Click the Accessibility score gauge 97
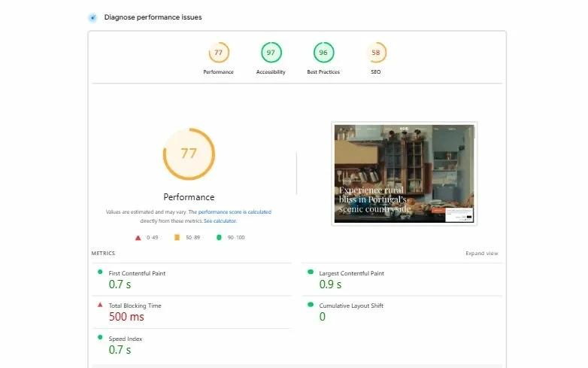The image size is (588, 368). tap(271, 53)
